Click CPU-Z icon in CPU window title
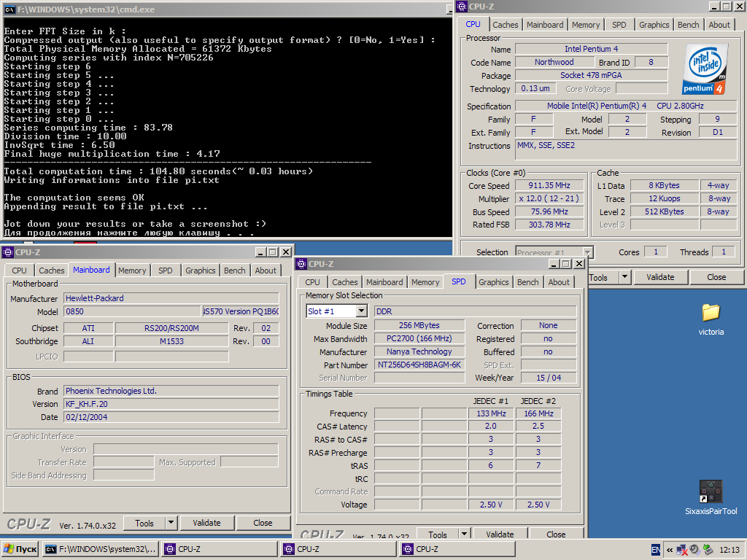Viewport: 747px width, 560px height. tap(462, 6)
